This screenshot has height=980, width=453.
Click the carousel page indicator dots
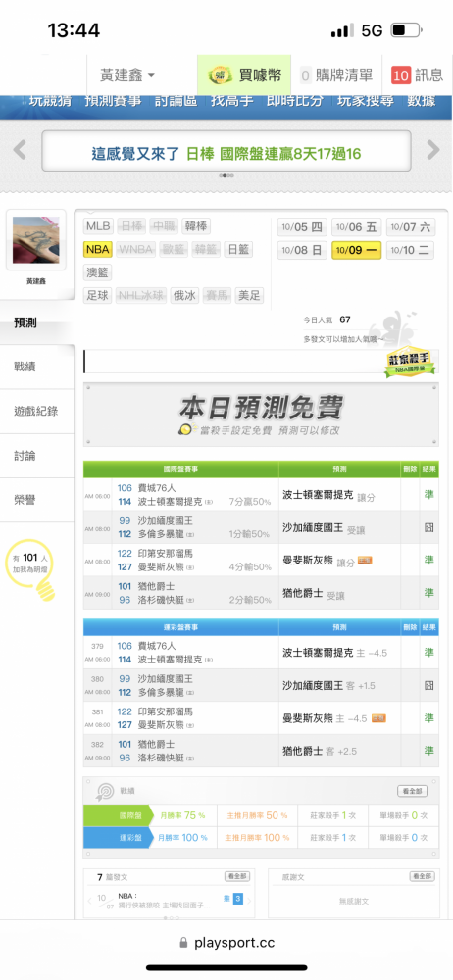pyautogui.click(x=226, y=176)
